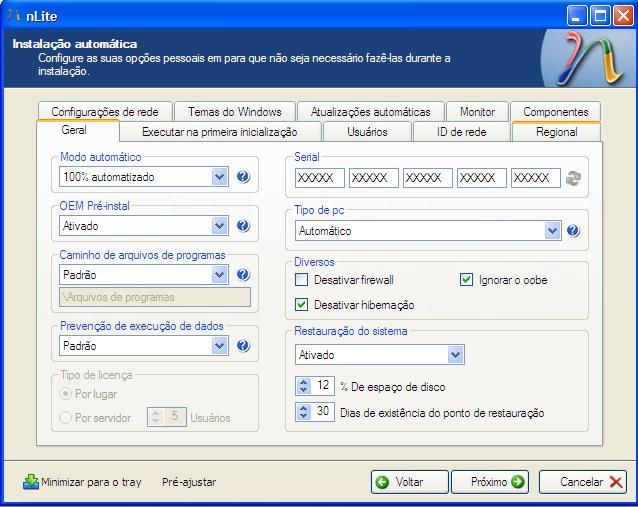Click the nLite logo in title bar
638x507 pixels.
pyautogui.click(x=14, y=15)
